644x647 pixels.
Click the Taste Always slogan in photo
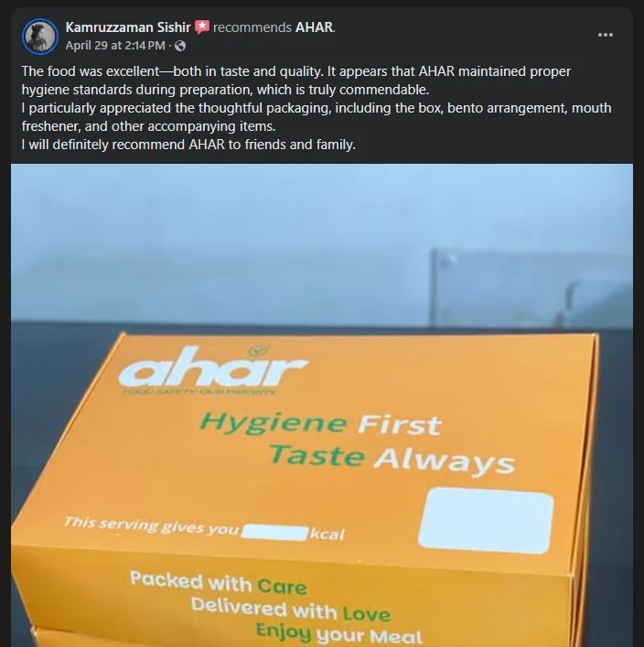(x=392, y=459)
